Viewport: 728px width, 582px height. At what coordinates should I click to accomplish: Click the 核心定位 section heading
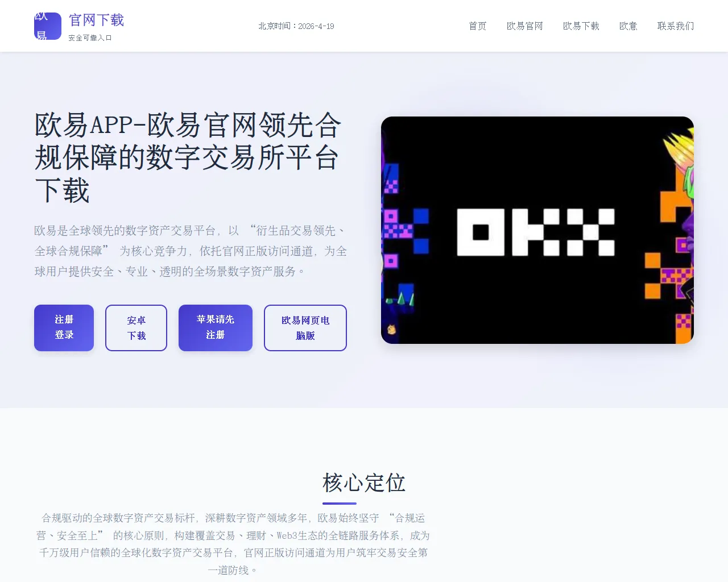(364, 483)
